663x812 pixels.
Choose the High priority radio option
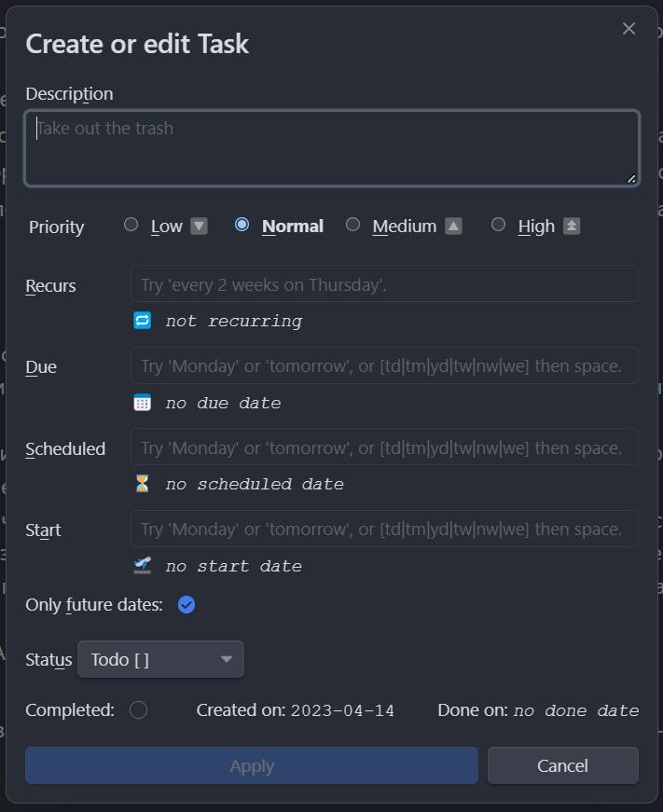[x=498, y=225]
